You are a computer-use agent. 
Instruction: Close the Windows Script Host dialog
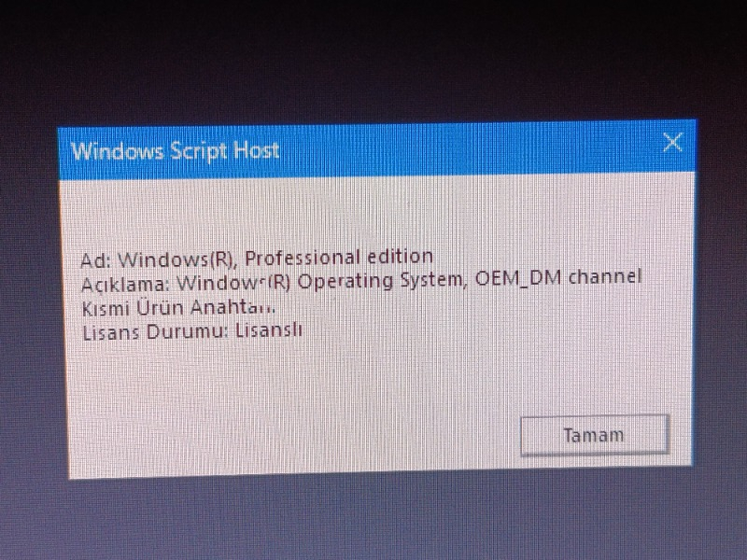tap(672, 143)
